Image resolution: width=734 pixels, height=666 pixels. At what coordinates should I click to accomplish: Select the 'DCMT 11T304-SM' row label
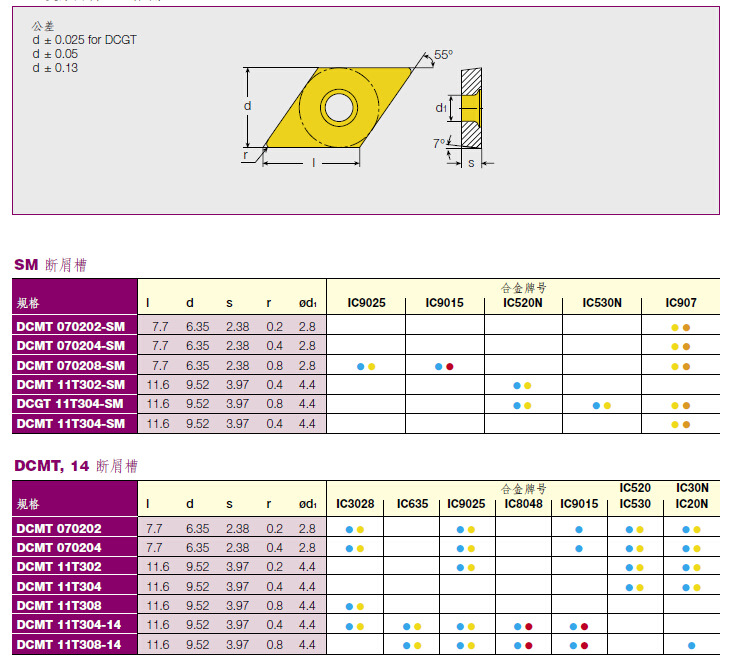[x=71, y=424]
